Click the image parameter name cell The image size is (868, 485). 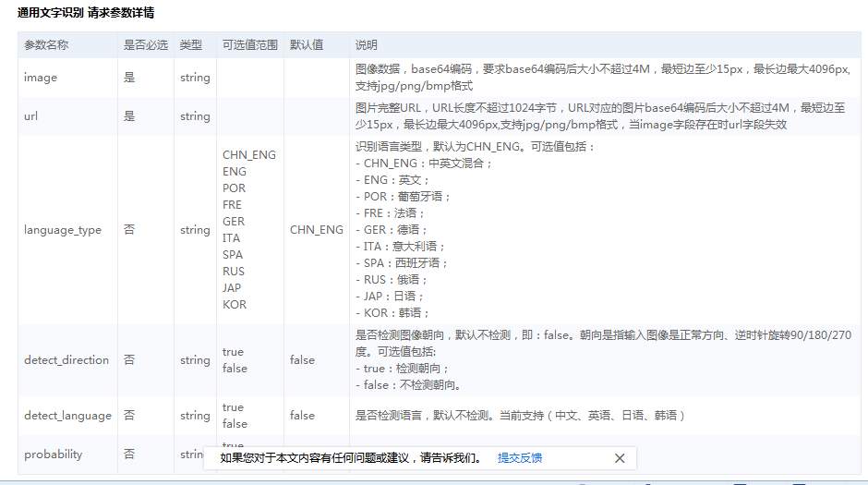tap(41, 78)
